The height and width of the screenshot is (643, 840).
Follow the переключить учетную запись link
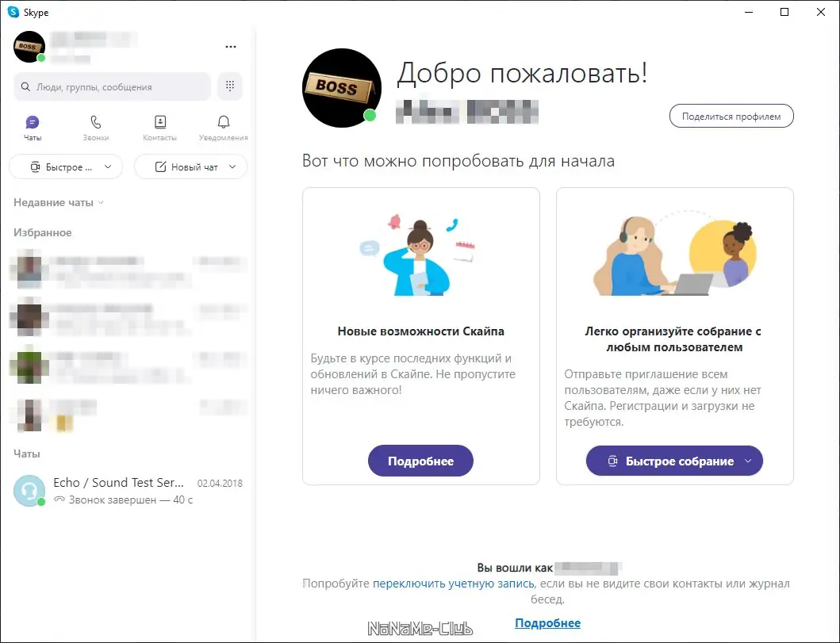click(x=453, y=584)
